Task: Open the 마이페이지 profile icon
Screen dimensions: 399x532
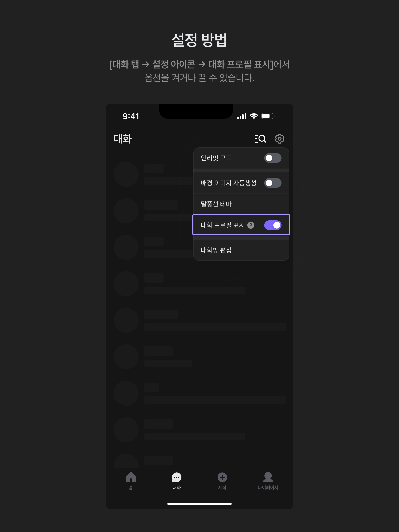Action: 268,477
